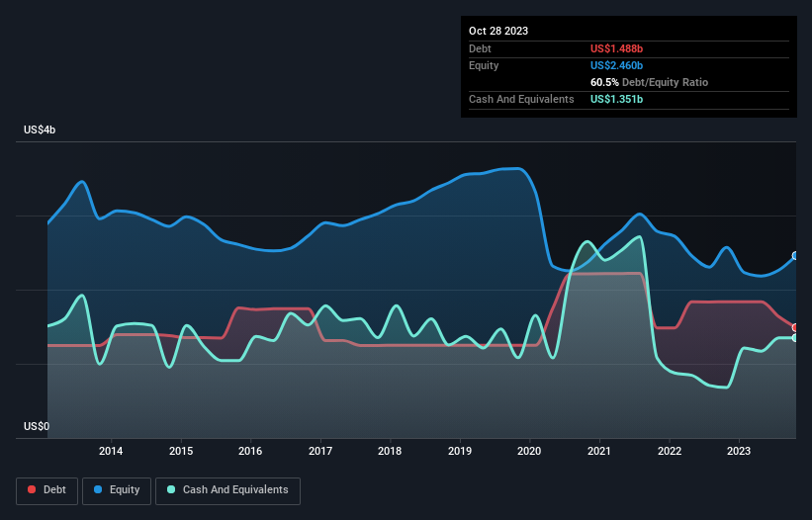This screenshot has width=812, height=520.
Task: Click the Debt row label in tooltip
Action: tap(480, 48)
